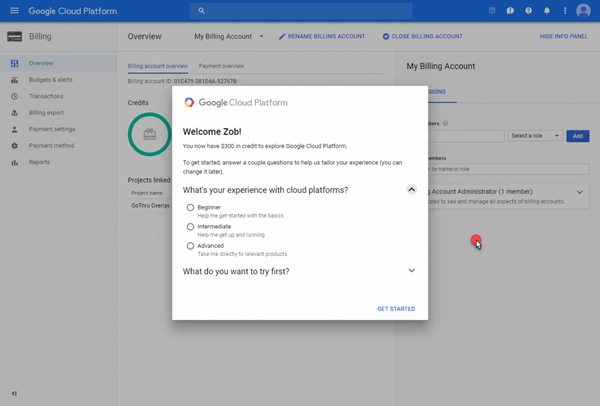Click HIDE INFO PANEL link
600x406 pixels.
point(565,36)
